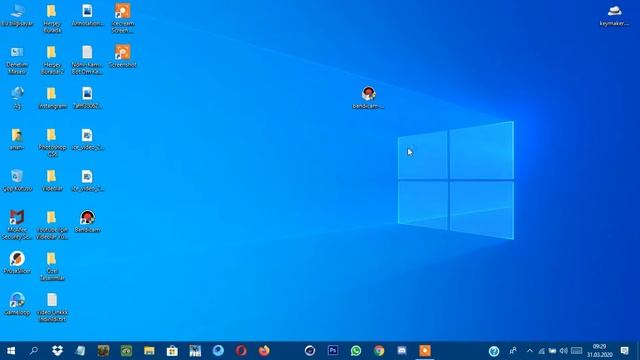This screenshot has width=640, height=360.
Task: Open the Cinema 4D sphere taskbar icon
Action: (x=310, y=351)
